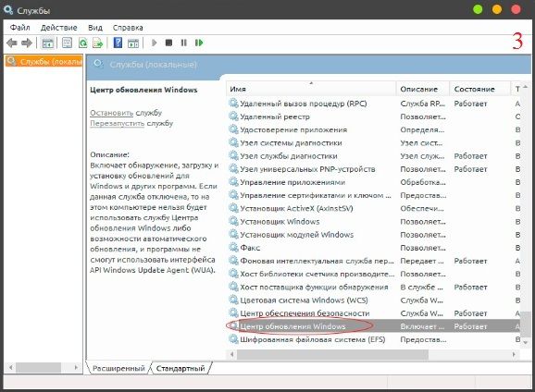
Task: Open the Properties toolbar icon
Action: (x=68, y=43)
